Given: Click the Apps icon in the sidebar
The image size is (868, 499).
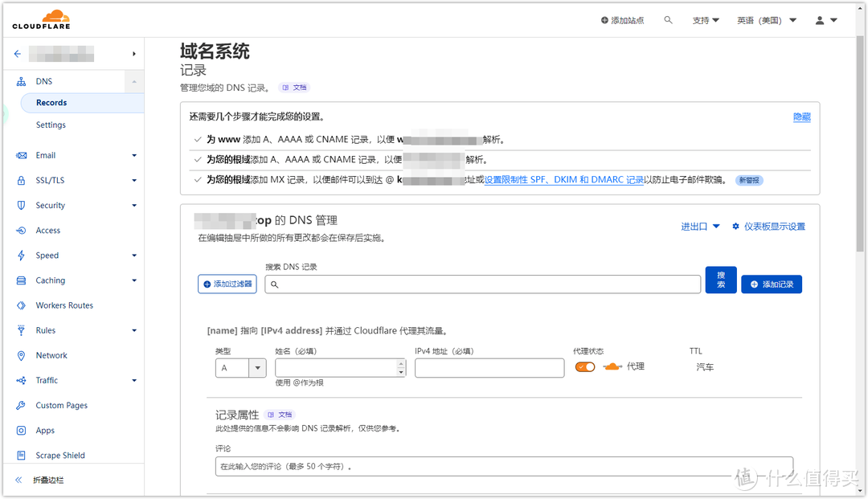Looking at the screenshot, I should (x=20, y=430).
